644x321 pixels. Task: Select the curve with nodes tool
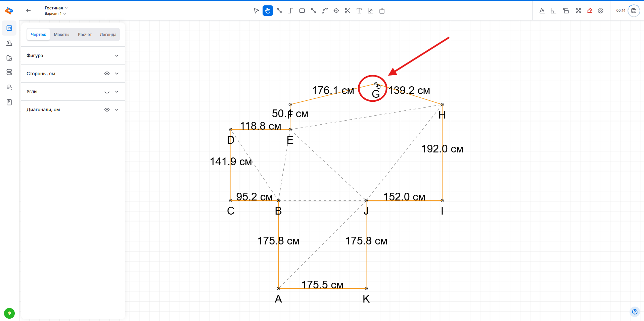point(325,11)
